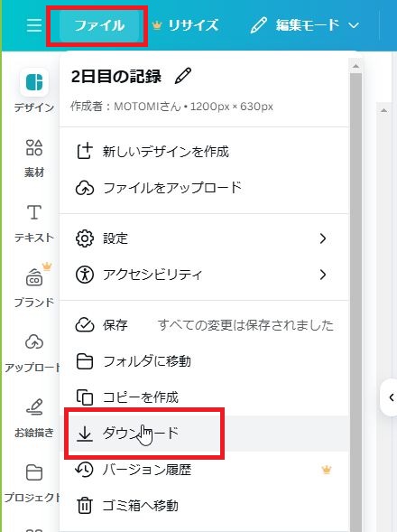Choose ダウンロード from the file menu

click(204, 434)
